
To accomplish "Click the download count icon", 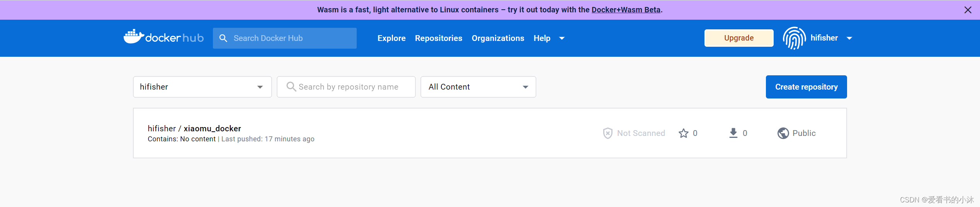I will 733,133.
